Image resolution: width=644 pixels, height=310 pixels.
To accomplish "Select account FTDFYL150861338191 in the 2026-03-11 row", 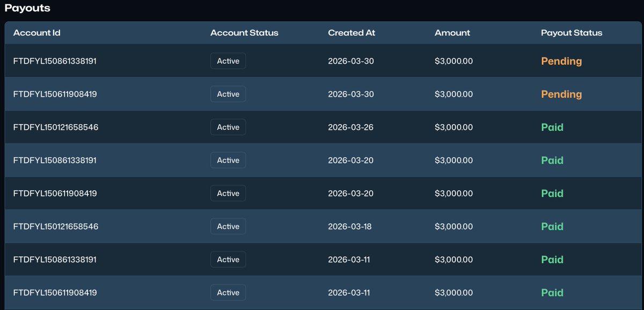I will 55,259.
